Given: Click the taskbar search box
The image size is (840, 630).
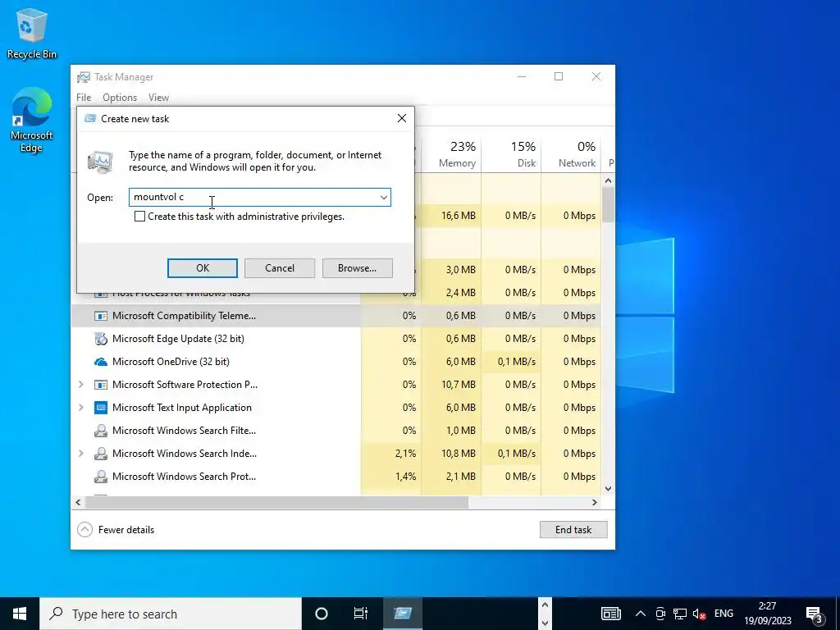Looking at the screenshot, I should (171, 614).
